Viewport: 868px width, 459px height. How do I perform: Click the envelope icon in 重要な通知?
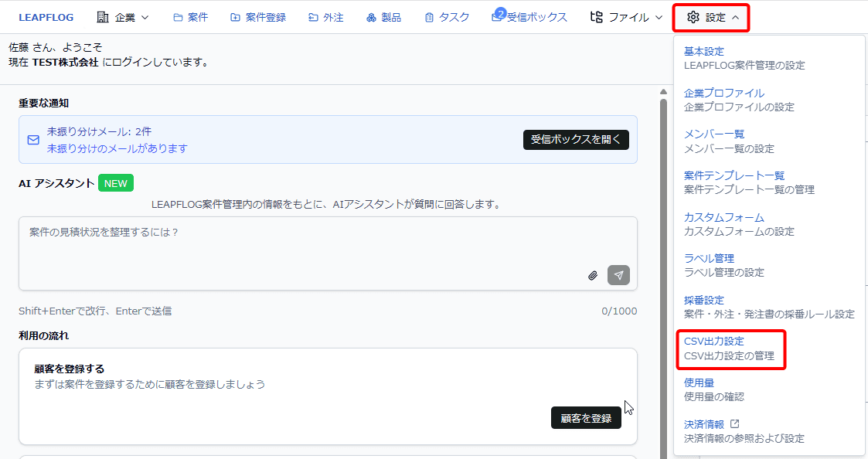(x=33, y=140)
